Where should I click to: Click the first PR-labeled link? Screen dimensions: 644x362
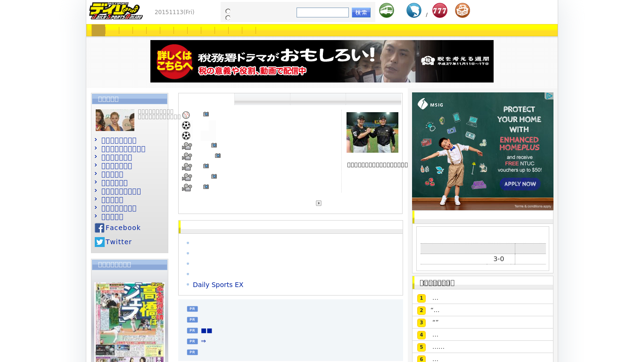coord(192,309)
